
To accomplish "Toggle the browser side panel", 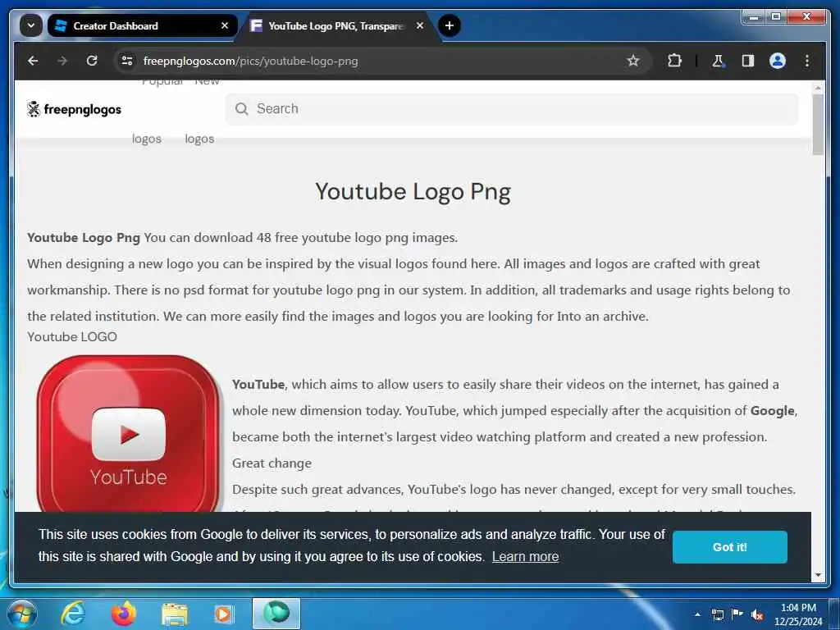I will 748,61.
